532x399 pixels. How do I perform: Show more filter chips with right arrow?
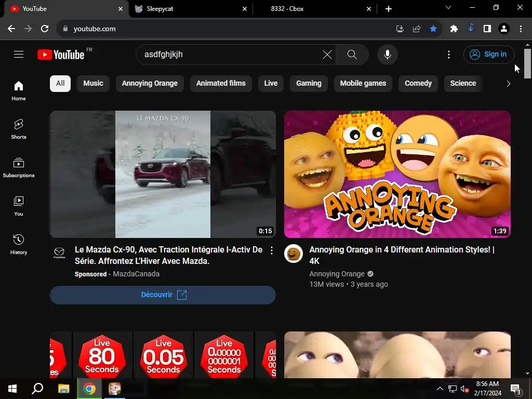(508, 84)
